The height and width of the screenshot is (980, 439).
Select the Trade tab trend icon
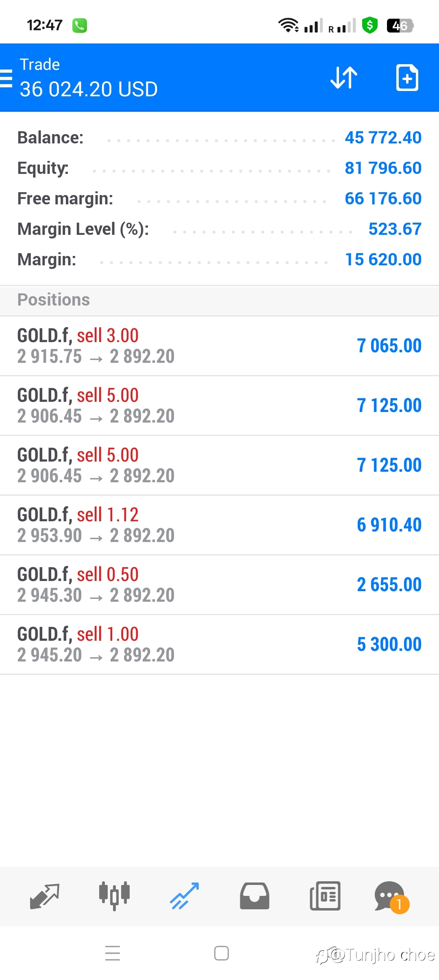[x=185, y=896]
